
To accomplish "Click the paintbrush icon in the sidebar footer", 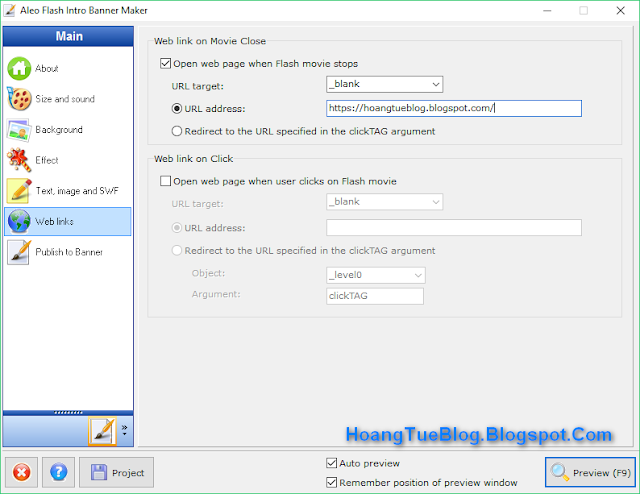I will pyautogui.click(x=102, y=431).
